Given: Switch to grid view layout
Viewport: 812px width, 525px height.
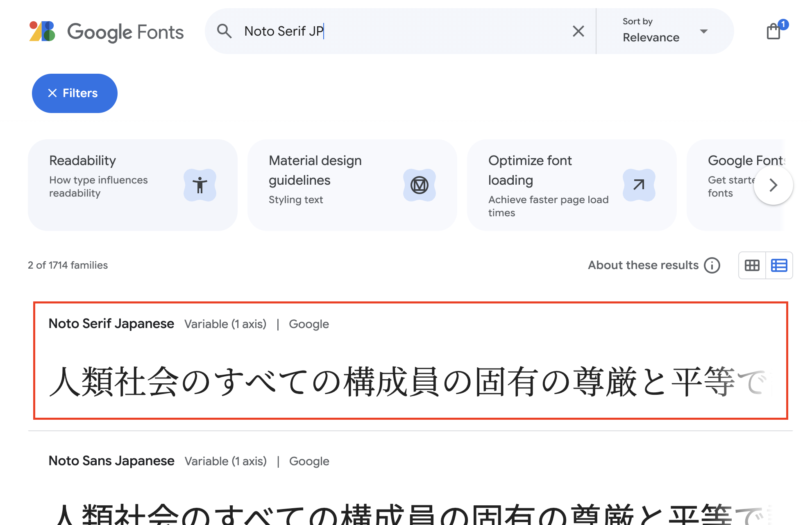Looking at the screenshot, I should (752, 265).
